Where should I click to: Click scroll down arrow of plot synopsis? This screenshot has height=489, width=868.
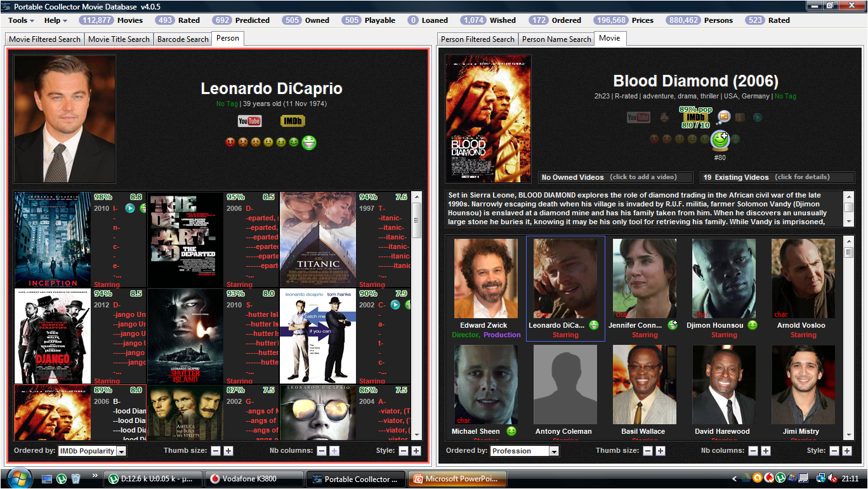849,221
